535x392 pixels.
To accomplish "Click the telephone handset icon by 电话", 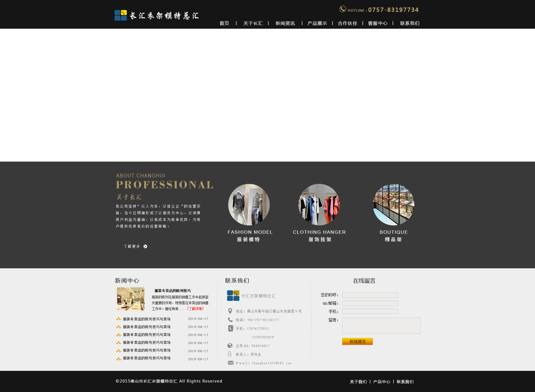I will point(230,320).
